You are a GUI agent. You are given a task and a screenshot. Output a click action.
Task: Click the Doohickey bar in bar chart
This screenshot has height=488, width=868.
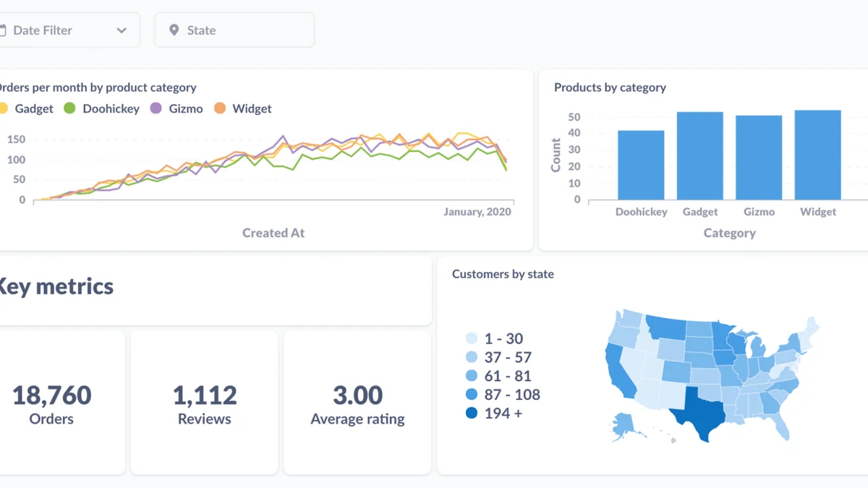(x=641, y=165)
